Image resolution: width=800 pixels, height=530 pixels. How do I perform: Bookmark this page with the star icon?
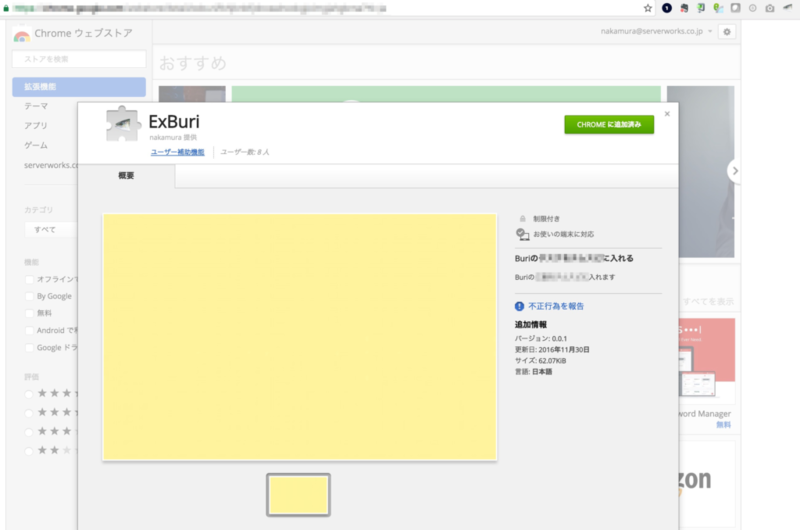pos(647,8)
